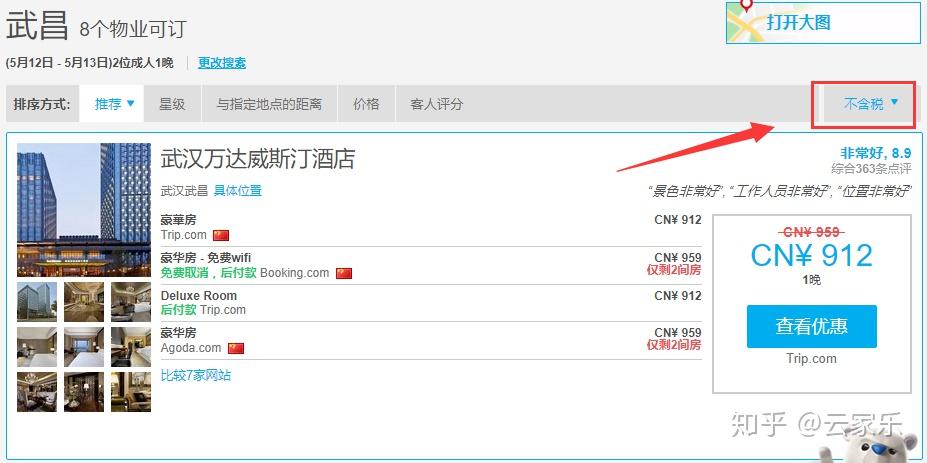Image resolution: width=927 pixels, height=463 pixels.
Task: Sort results by 价格
Action: (x=366, y=104)
